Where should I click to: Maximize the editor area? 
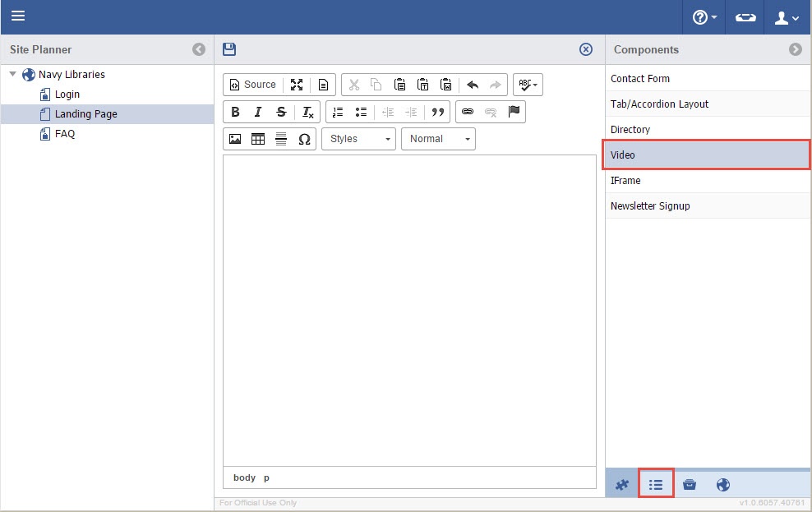pos(297,85)
